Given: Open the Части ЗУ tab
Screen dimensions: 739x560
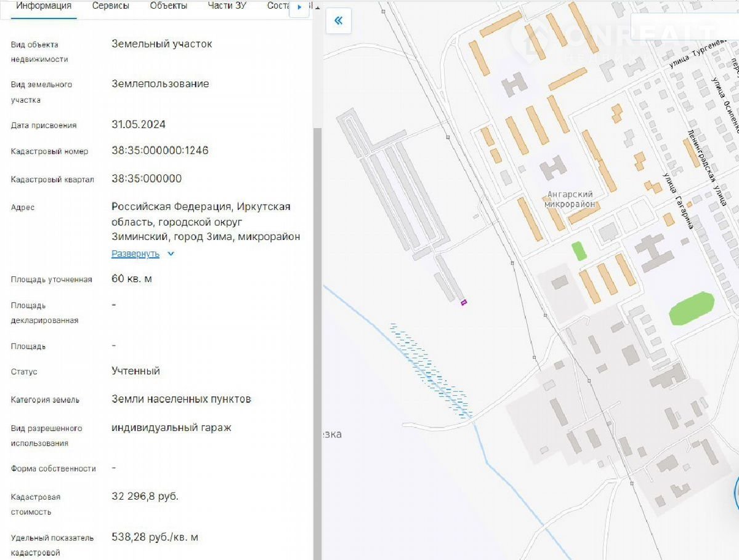Looking at the screenshot, I should (x=227, y=6).
